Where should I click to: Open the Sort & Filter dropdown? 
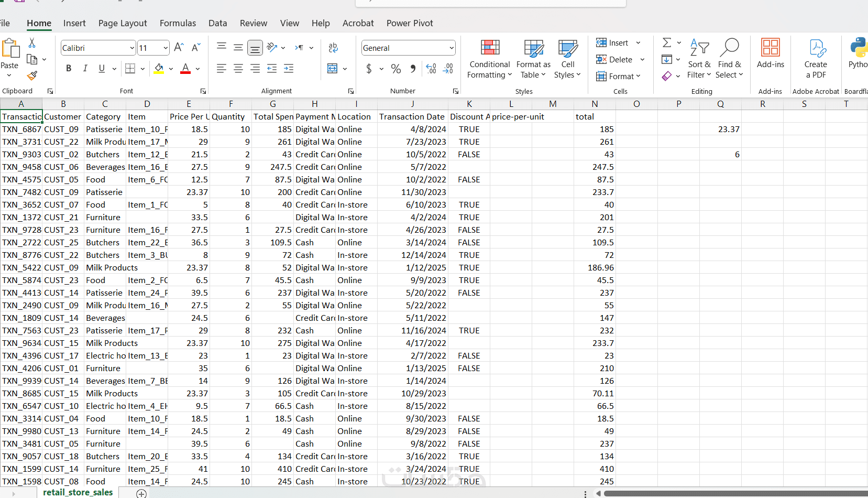(699, 59)
